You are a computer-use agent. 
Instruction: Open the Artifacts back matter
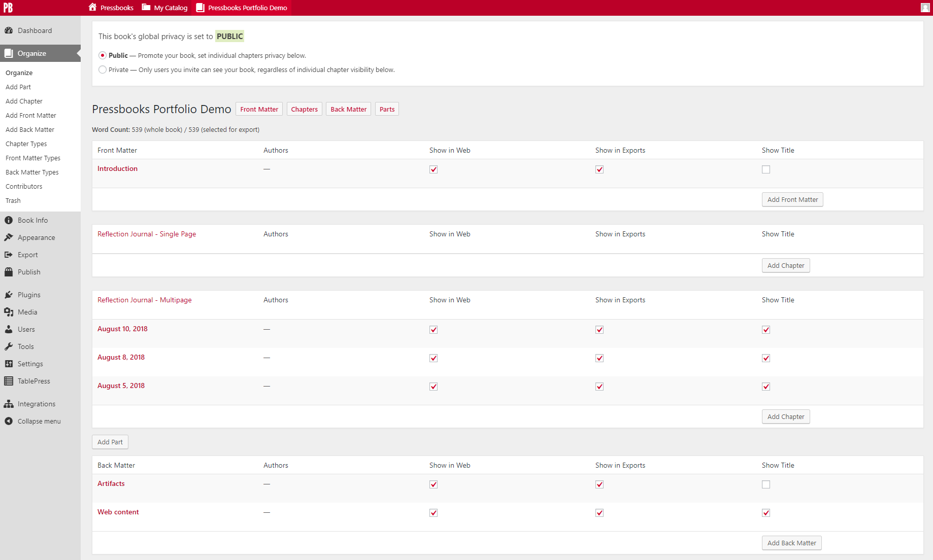coord(111,483)
